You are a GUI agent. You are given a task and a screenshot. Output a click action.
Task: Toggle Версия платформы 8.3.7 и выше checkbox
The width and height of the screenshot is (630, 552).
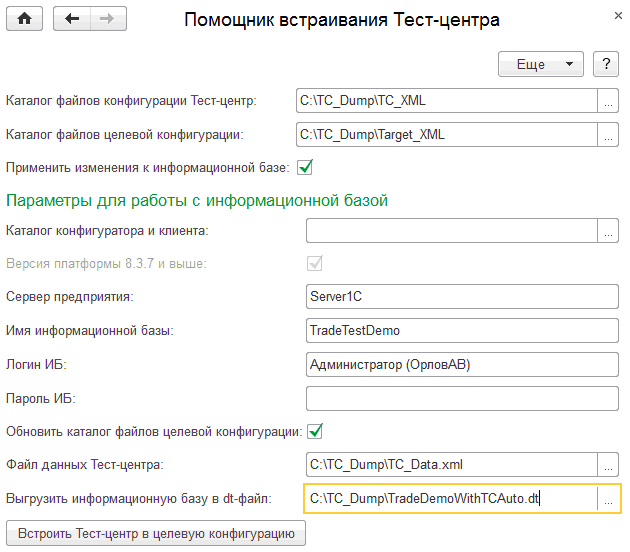pyautogui.click(x=315, y=264)
